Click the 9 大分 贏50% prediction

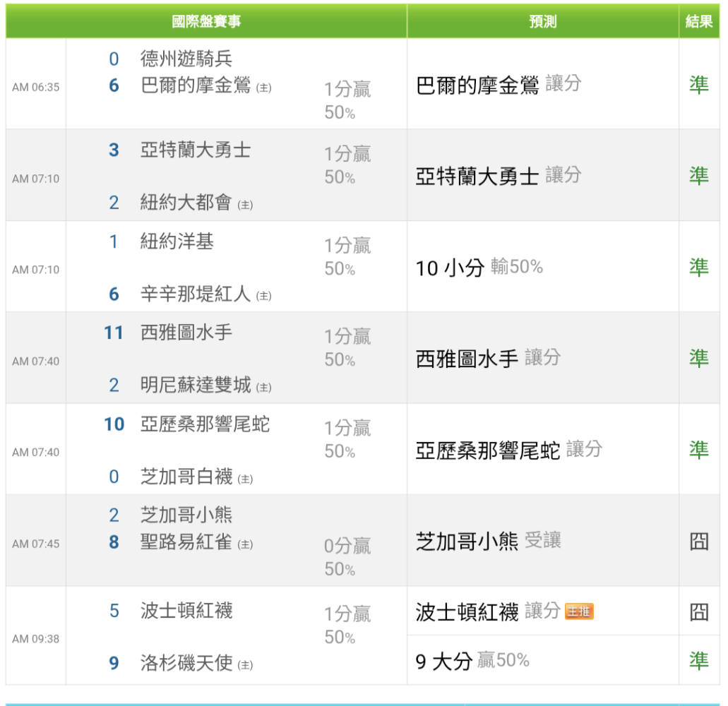(472, 661)
